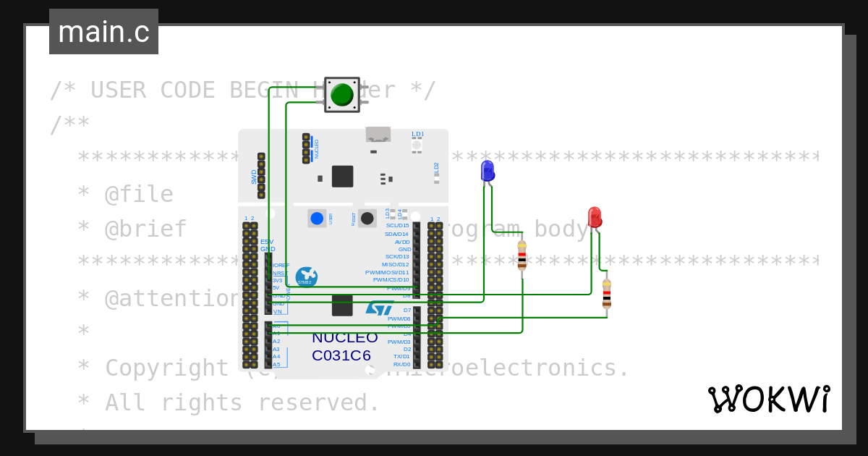Select the blue LED component
The height and width of the screenshot is (456, 868).
click(488, 172)
